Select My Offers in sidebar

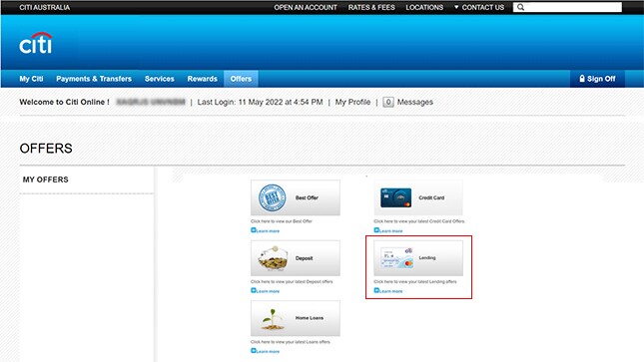click(46, 180)
